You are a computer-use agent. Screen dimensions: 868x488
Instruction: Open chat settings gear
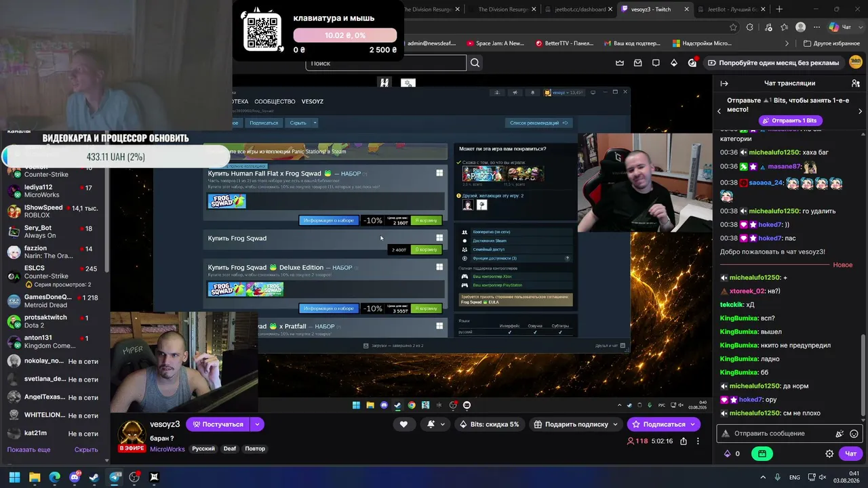click(829, 453)
